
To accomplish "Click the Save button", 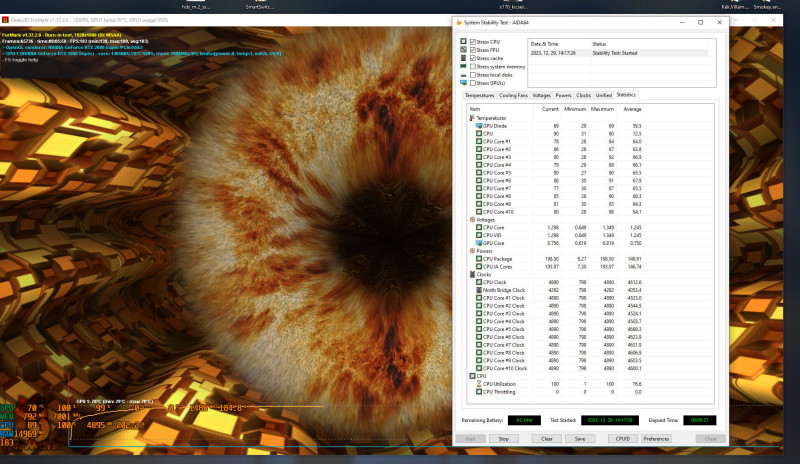I will 580,438.
